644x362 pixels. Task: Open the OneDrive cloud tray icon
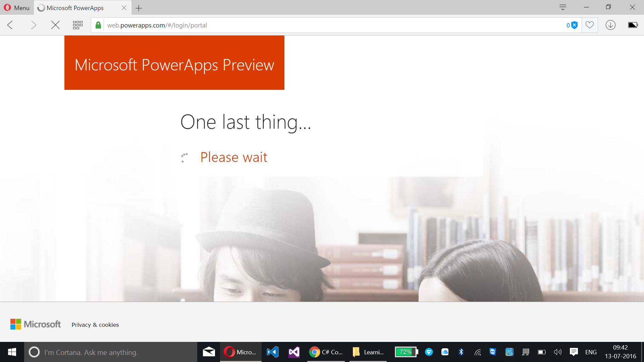click(445, 352)
